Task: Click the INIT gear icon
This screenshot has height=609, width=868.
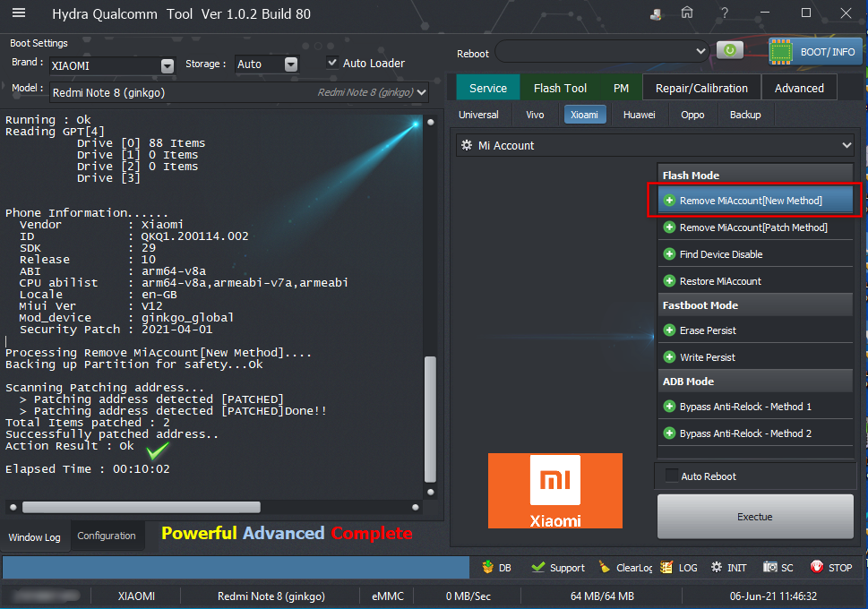Action: 717,567
